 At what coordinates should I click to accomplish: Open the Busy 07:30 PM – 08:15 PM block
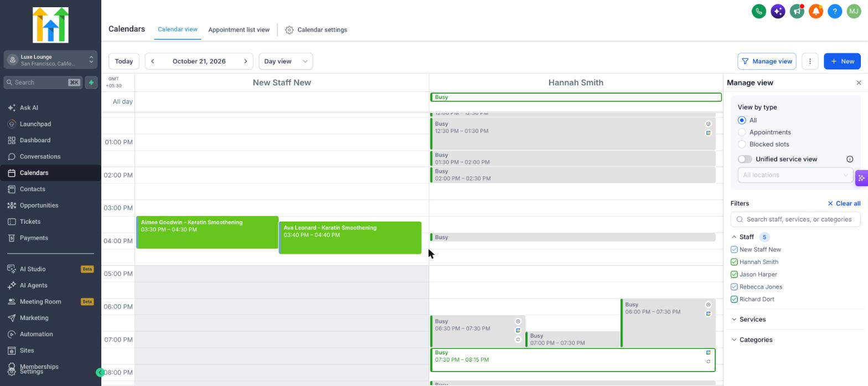click(573, 360)
